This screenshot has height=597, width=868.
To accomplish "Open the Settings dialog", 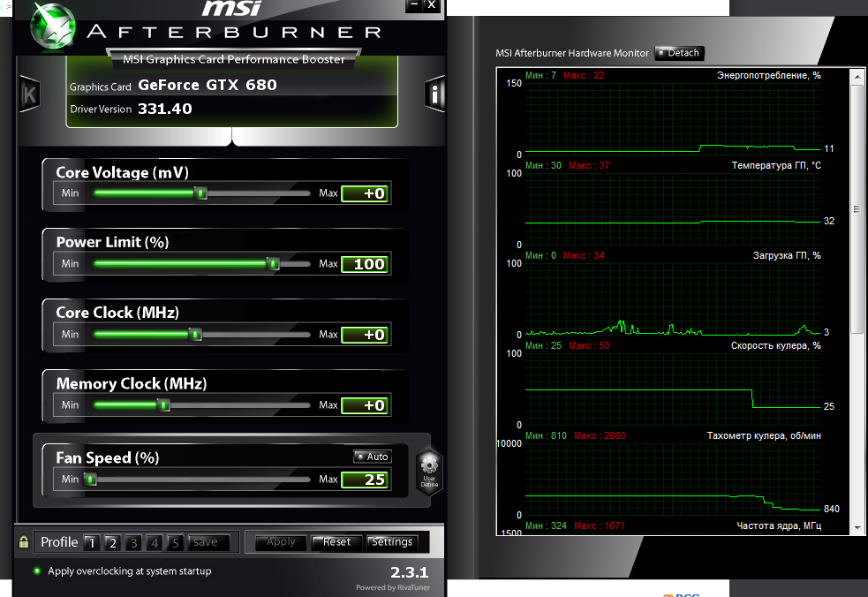I will [x=392, y=542].
